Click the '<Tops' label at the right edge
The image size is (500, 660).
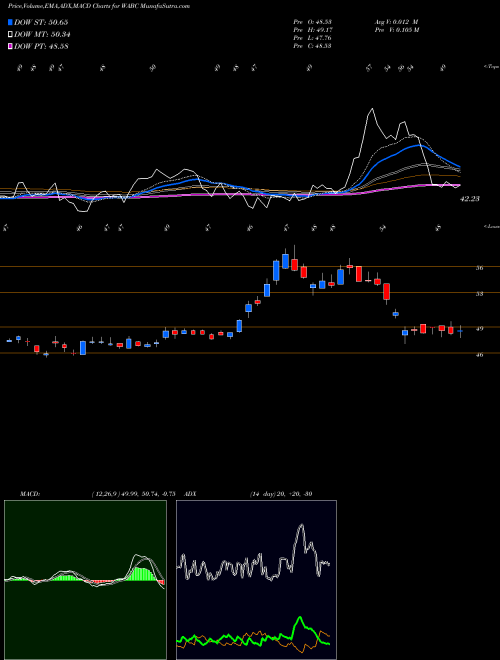(x=491, y=67)
